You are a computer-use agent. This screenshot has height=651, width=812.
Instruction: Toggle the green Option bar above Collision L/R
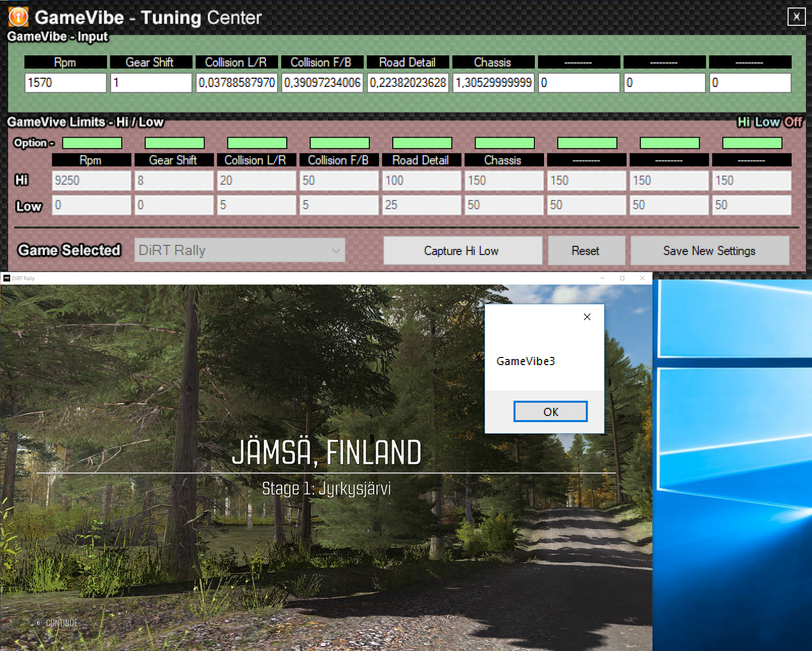tap(257, 143)
